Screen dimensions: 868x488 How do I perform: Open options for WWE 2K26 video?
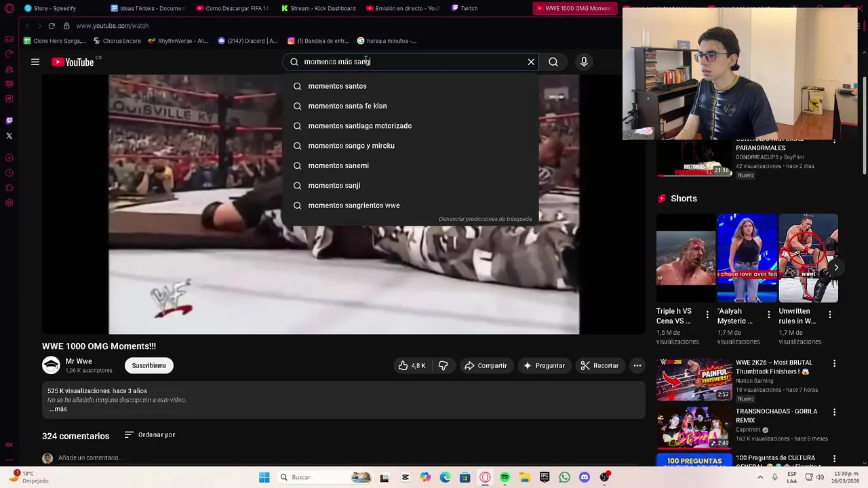point(834,363)
